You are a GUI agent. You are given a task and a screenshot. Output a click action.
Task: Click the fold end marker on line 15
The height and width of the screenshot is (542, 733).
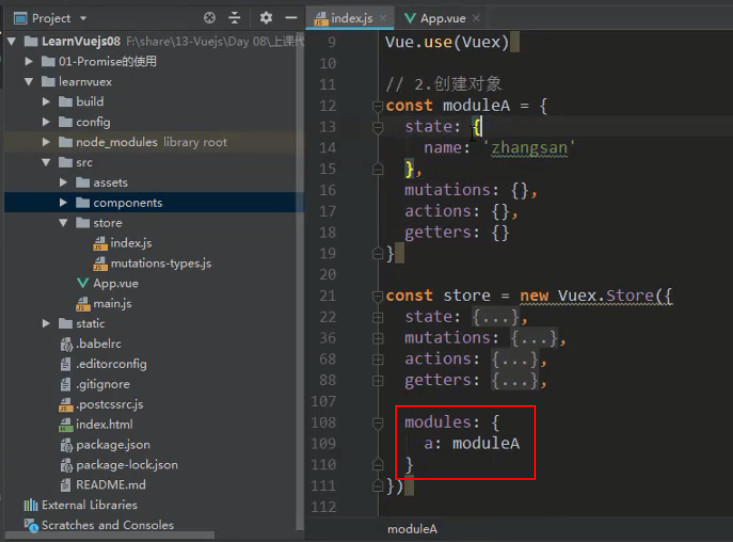(x=378, y=169)
